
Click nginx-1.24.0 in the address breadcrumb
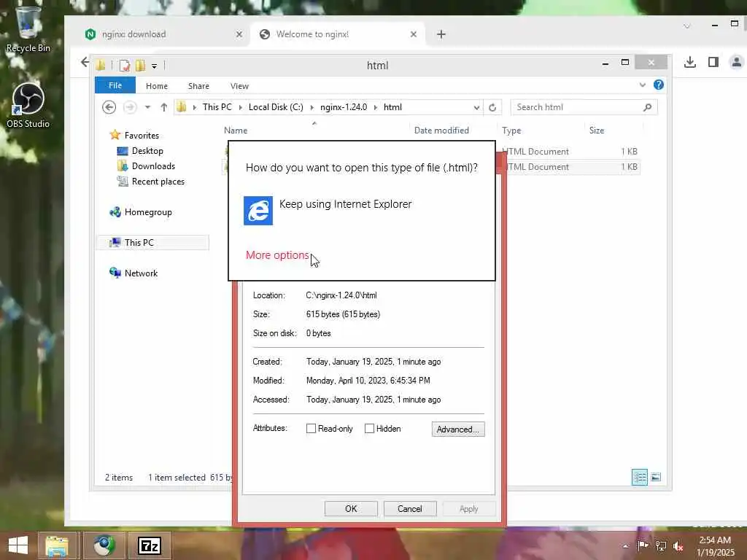coord(344,107)
